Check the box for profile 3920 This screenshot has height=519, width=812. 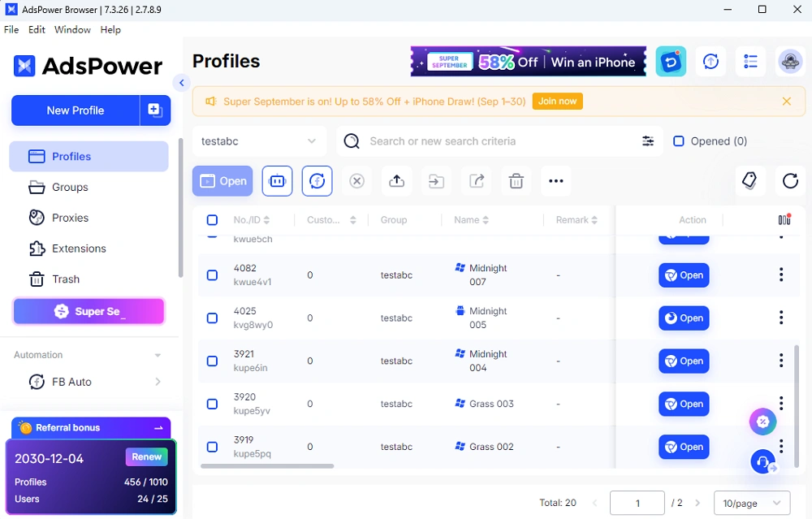tap(212, 404)
